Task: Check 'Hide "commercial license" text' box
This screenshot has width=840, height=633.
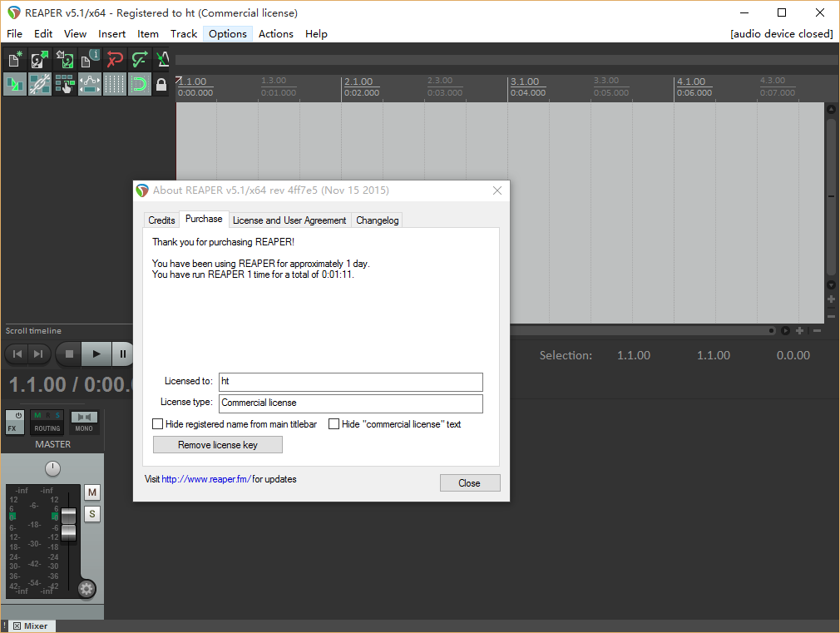Action: point(334,424)
